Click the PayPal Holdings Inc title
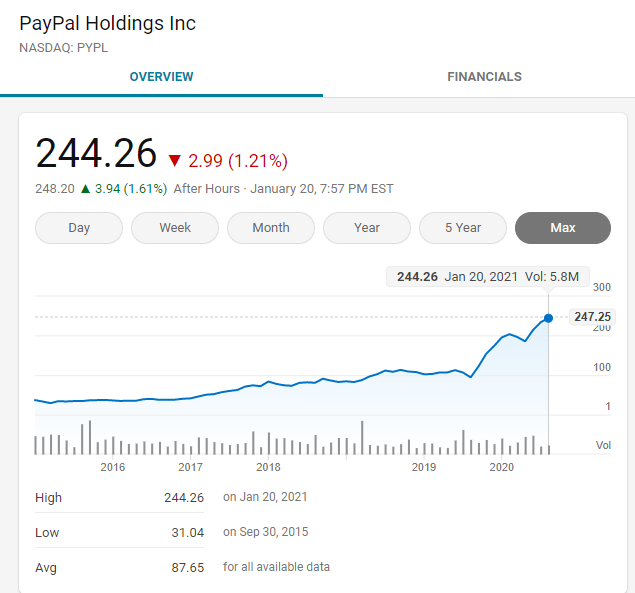 (x=108, y=23)
